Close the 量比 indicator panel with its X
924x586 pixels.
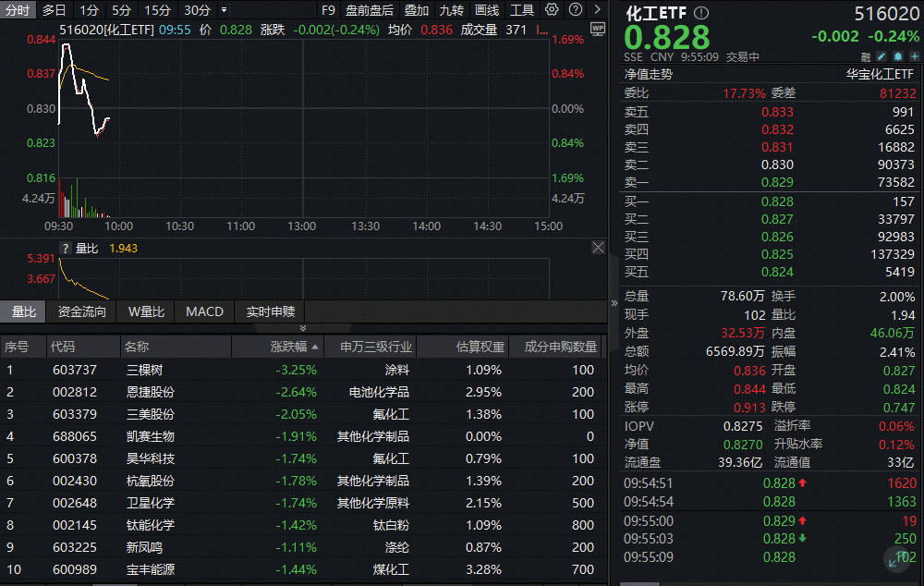coord(598,247)
